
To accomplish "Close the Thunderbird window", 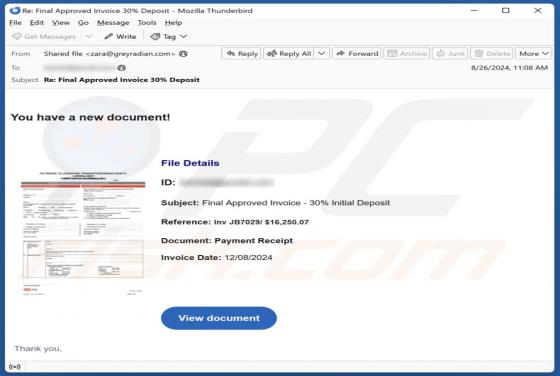I will click(538, 10).
